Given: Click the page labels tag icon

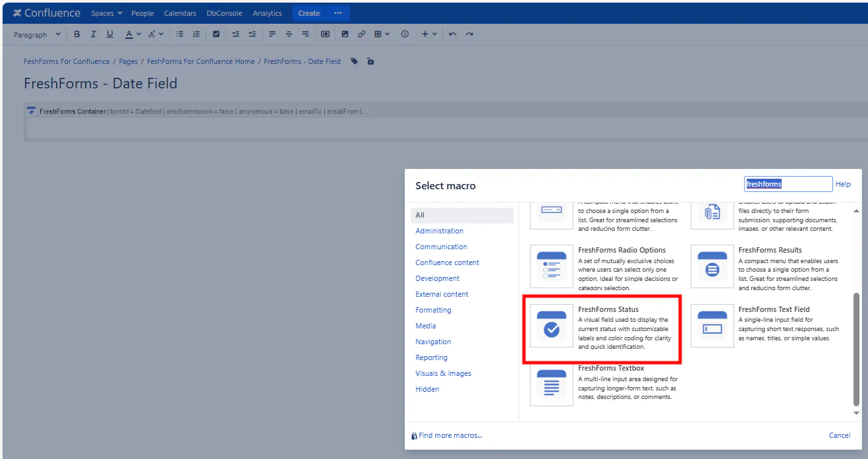Looking at the screenshot, I should (x=354, y=61).
